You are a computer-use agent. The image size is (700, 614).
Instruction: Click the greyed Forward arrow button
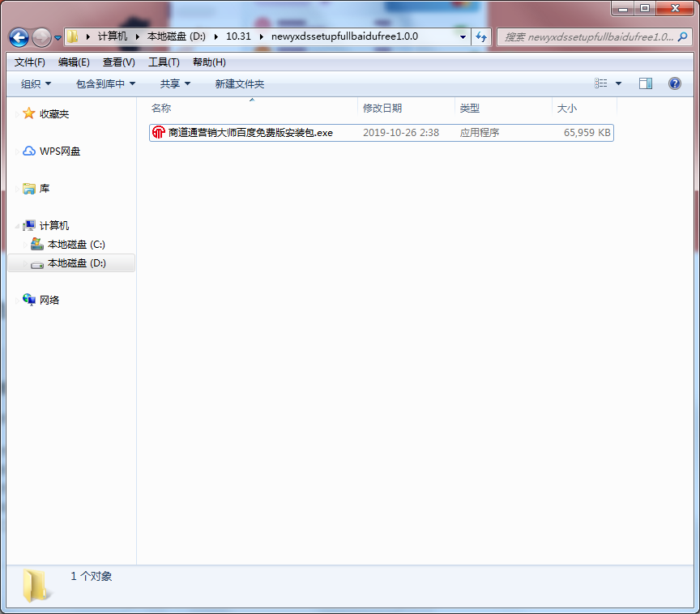pyautogui.click(x=42, y=37)
